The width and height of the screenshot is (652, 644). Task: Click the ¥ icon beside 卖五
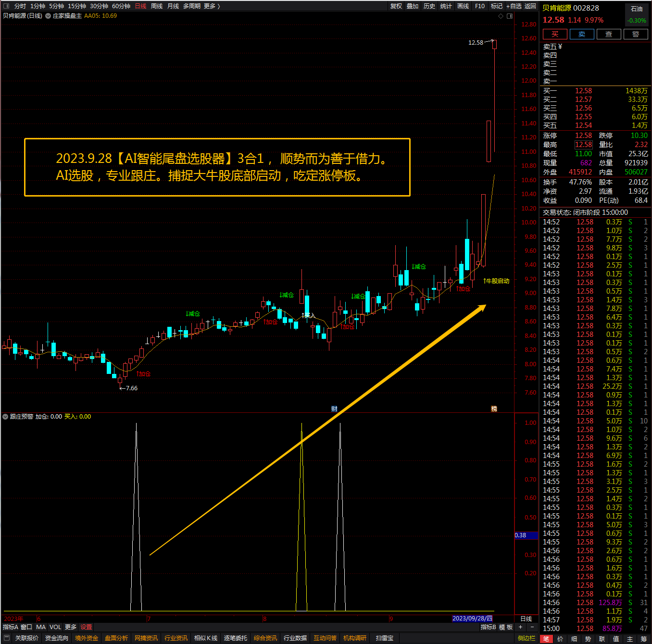coord(560,47)
